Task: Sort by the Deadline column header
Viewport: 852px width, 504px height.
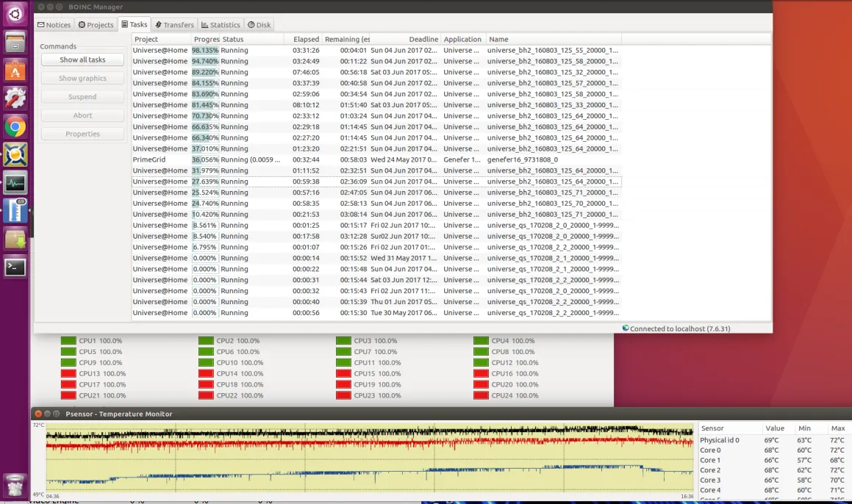Action: pyautogui.click(x=405, y=39)
